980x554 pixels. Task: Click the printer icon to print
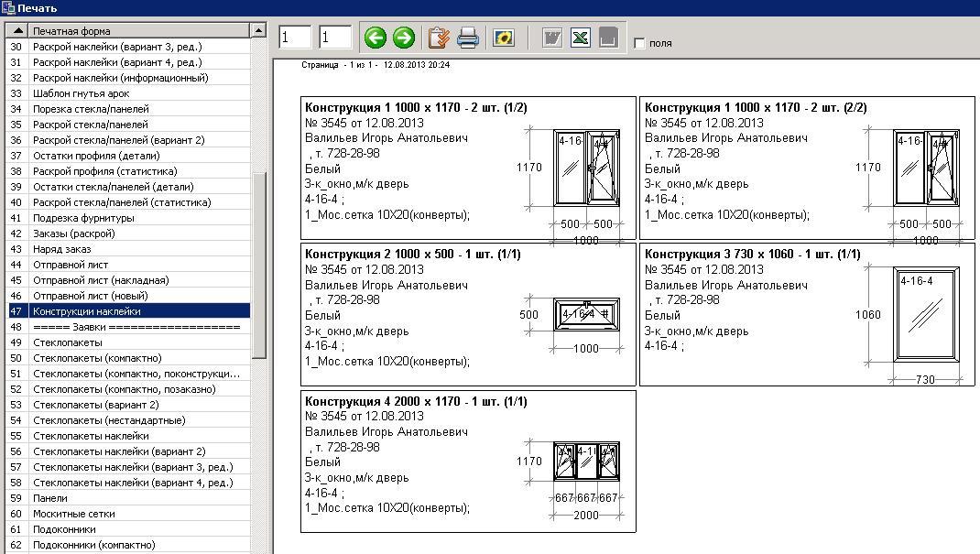467,38
